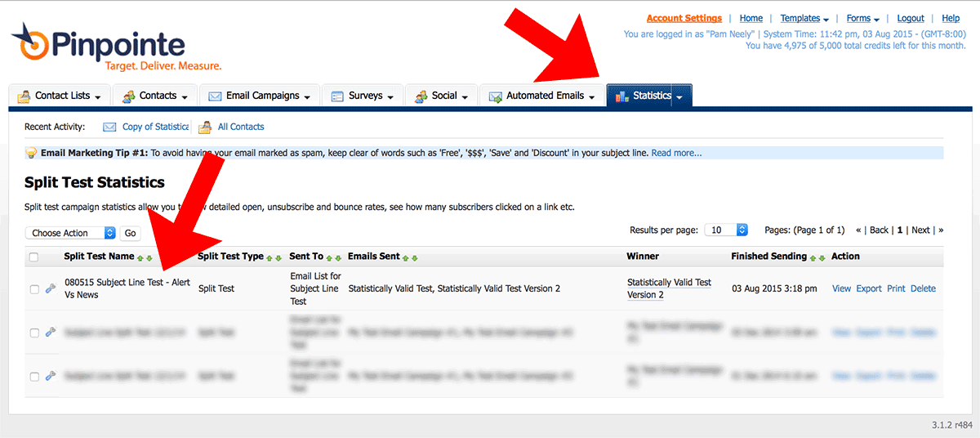Sort Finished Sending descending arrow

(x=822, y=258)
